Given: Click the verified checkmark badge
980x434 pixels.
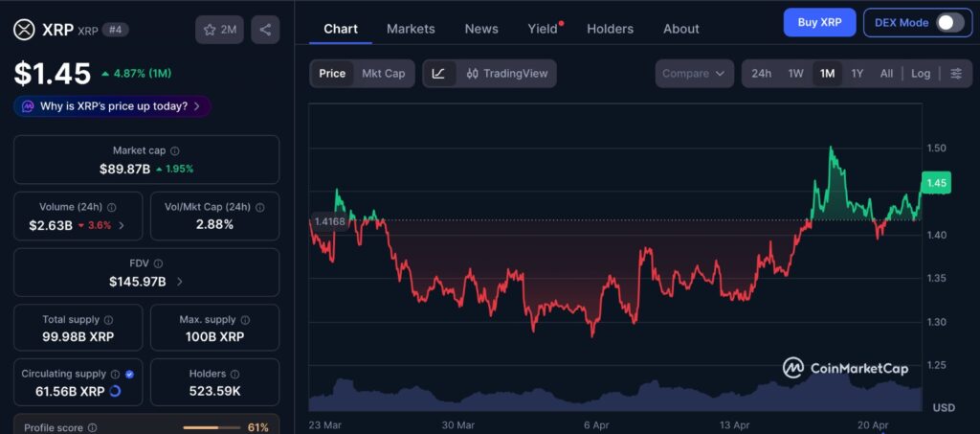Looking at the screenshot, I should (129, 374).
